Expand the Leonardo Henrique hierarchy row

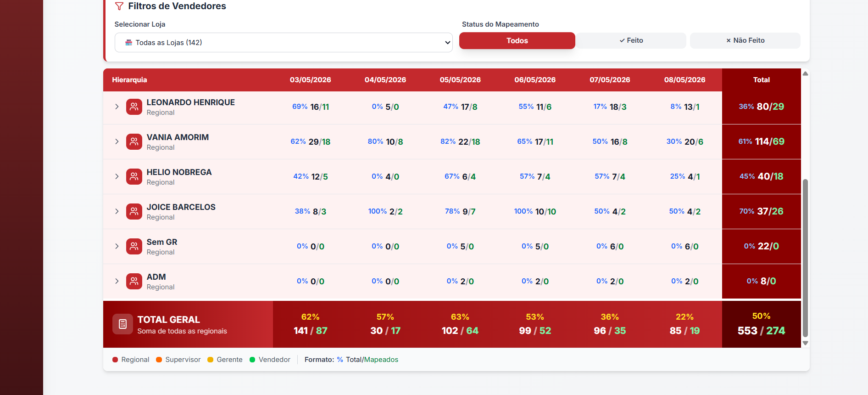click(x=117, y=107)
